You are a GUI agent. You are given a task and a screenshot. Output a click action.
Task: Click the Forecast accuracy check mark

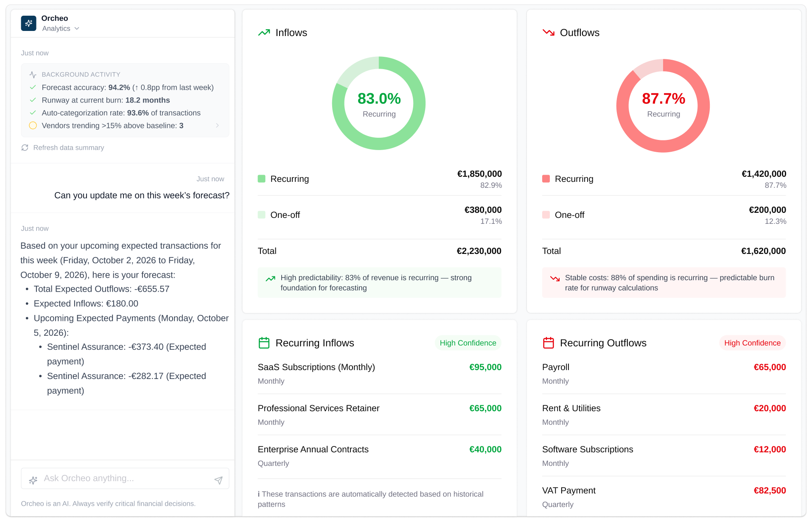33,87
